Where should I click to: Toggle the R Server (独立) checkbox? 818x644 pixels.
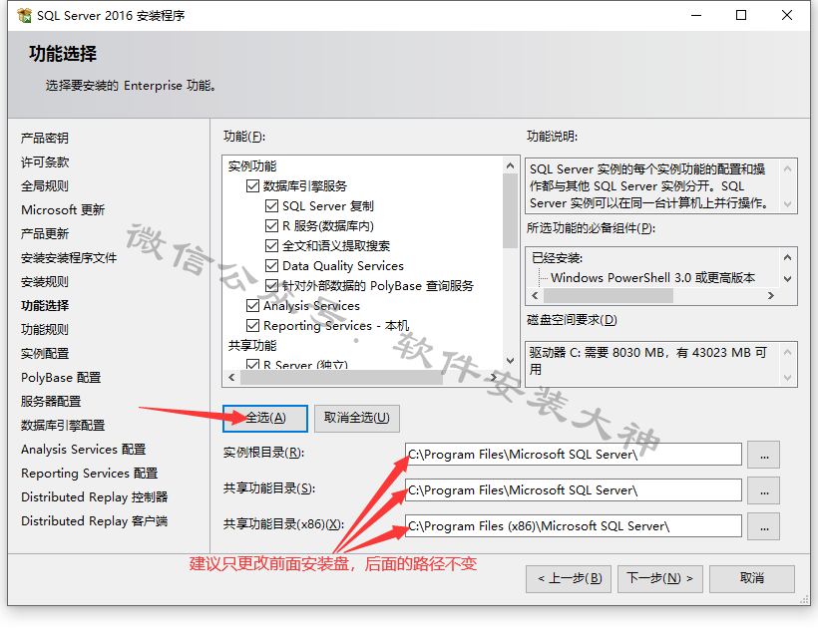(252, 364)
